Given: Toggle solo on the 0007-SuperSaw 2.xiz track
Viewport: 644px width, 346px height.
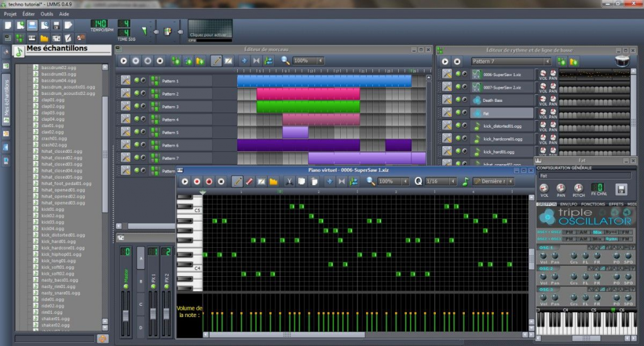Looking at the screenshot, I should tap(465, 87).
